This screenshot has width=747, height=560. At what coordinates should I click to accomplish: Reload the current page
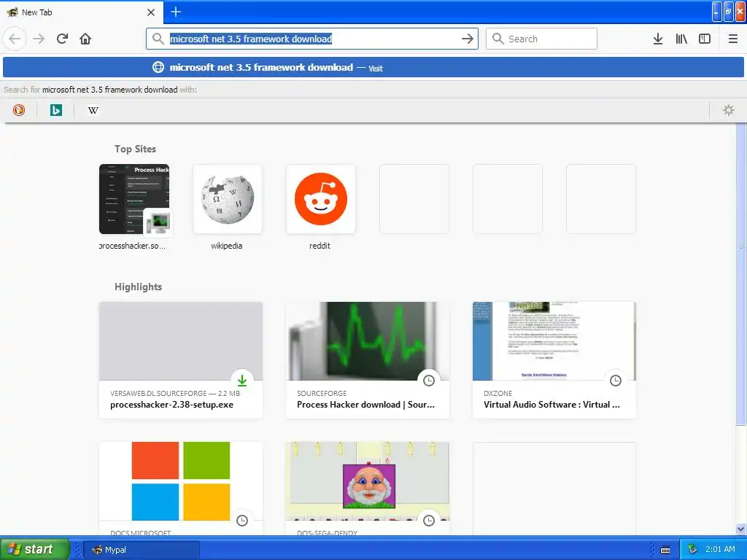[62, 39]
